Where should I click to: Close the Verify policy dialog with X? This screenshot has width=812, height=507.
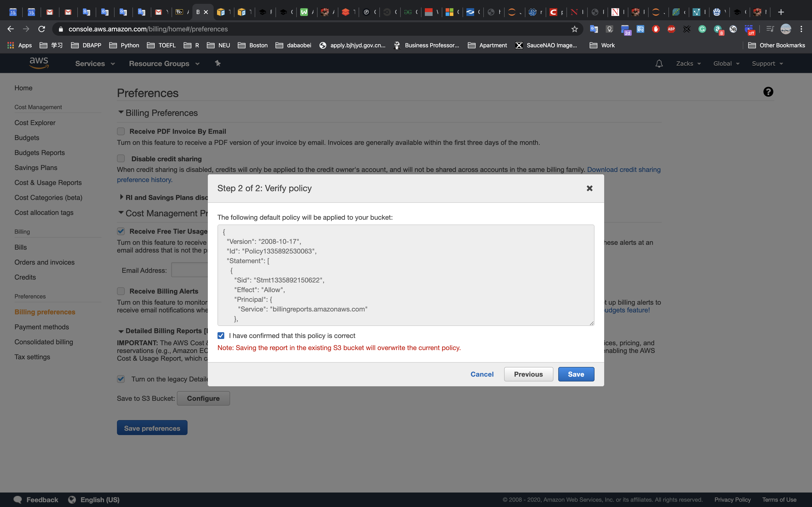589,189
